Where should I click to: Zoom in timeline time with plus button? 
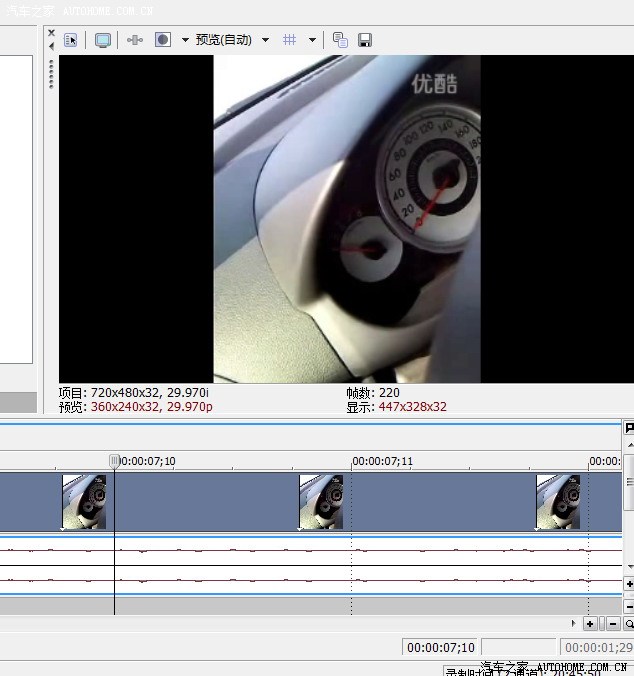click(x=590, y=624)
